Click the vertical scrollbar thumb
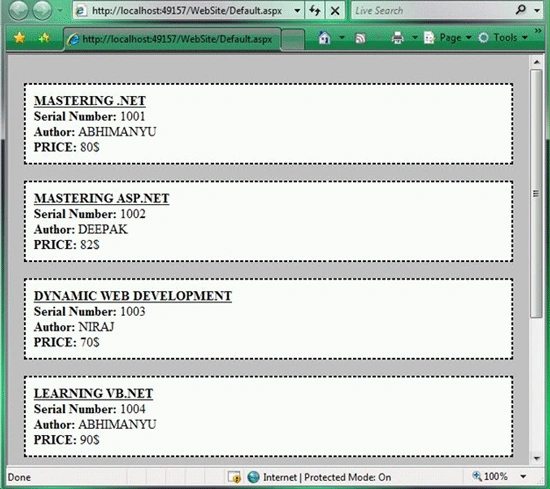This screenshot has width=550, height=489. point(536,194)
